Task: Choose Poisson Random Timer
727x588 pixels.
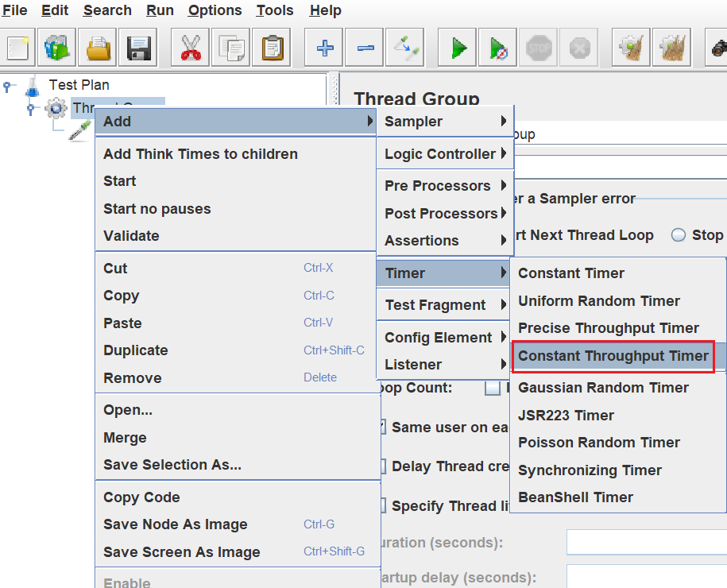Action: (x=617, y=443)
